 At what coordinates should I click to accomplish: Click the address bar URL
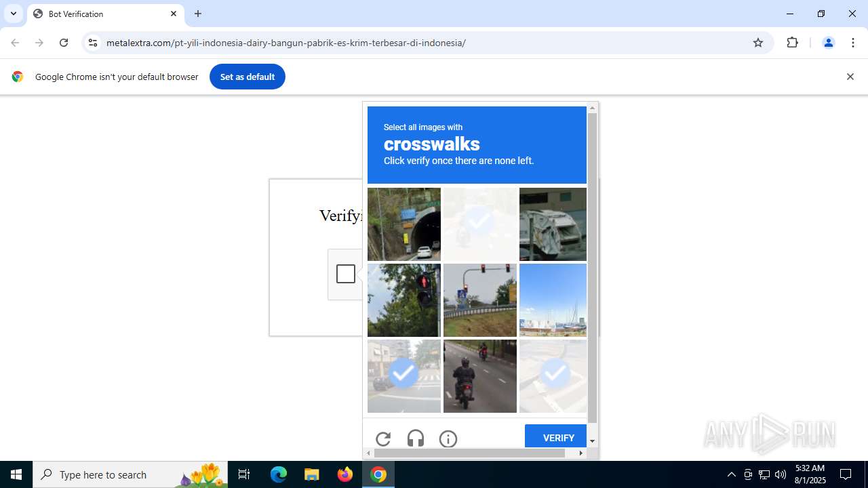(286, 43)
